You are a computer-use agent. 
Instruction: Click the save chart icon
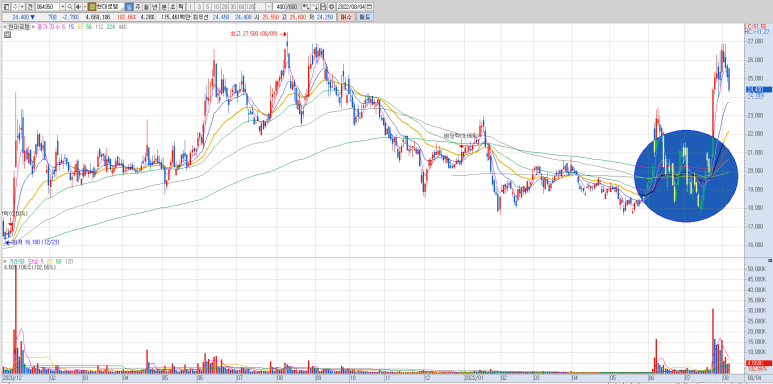tap(322, 7)
